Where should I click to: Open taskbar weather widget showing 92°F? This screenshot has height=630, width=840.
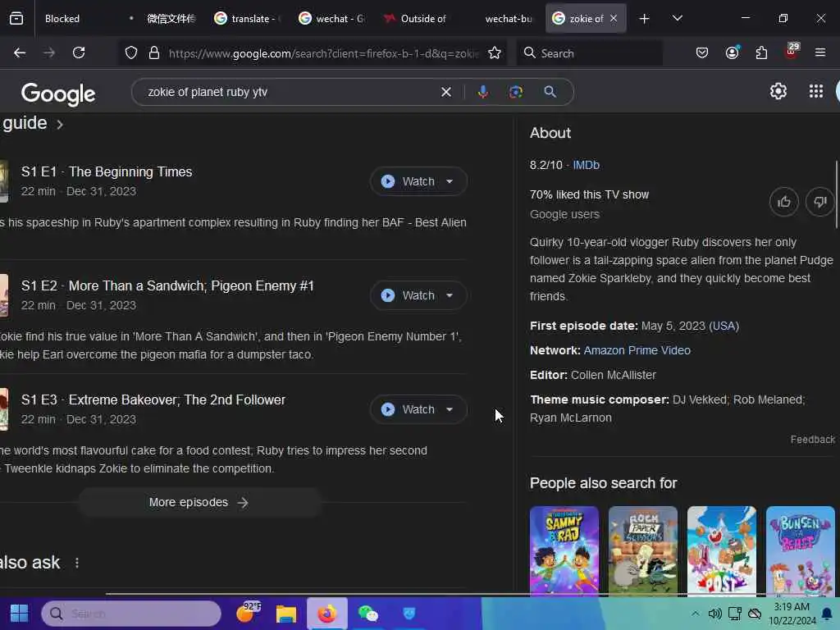(248, 612)
